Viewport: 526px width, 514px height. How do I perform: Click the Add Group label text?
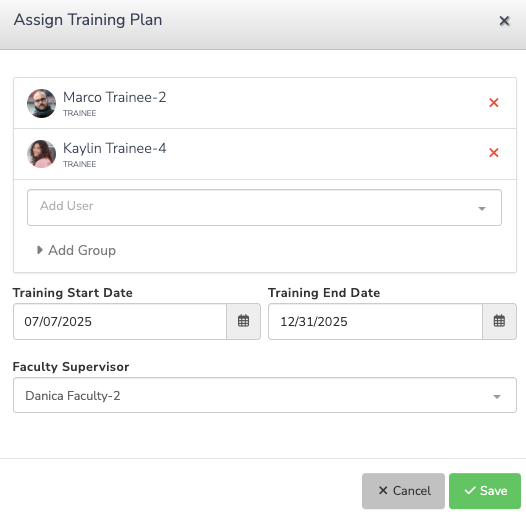coord(82,250)
